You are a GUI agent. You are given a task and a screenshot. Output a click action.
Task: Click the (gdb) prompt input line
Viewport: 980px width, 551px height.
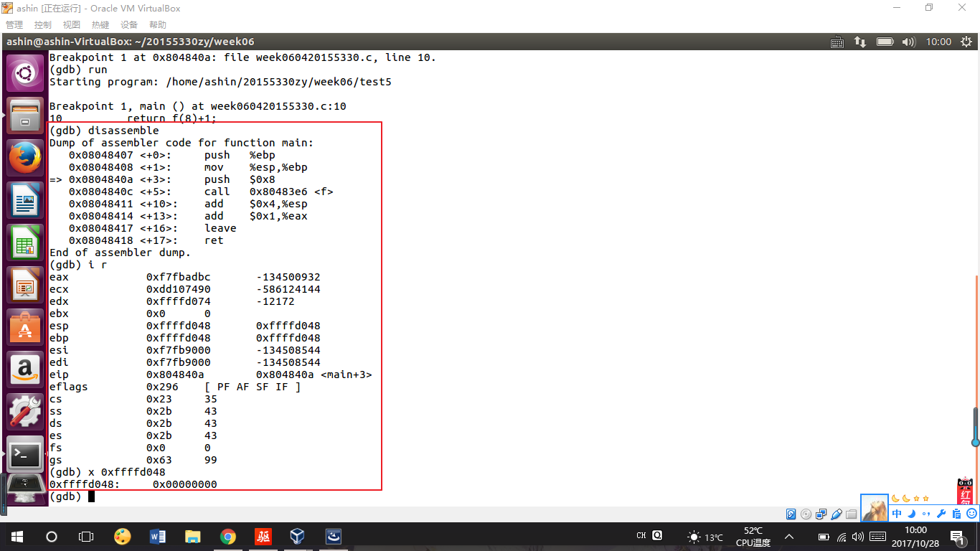point(72,496)
